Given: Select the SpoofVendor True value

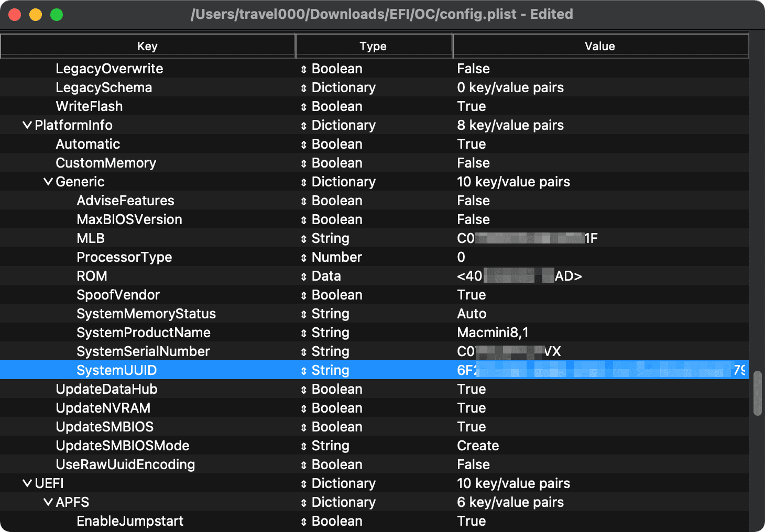Looking at the screenshot, I should [472, 295].
